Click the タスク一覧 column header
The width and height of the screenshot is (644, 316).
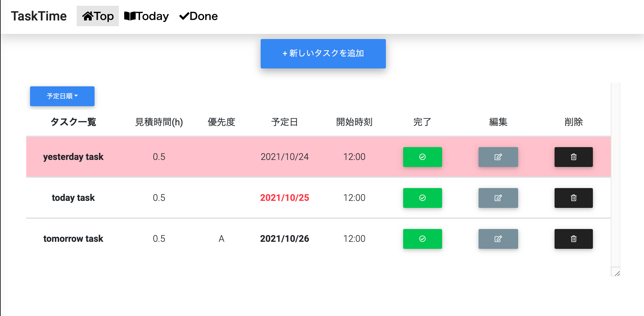73,122
